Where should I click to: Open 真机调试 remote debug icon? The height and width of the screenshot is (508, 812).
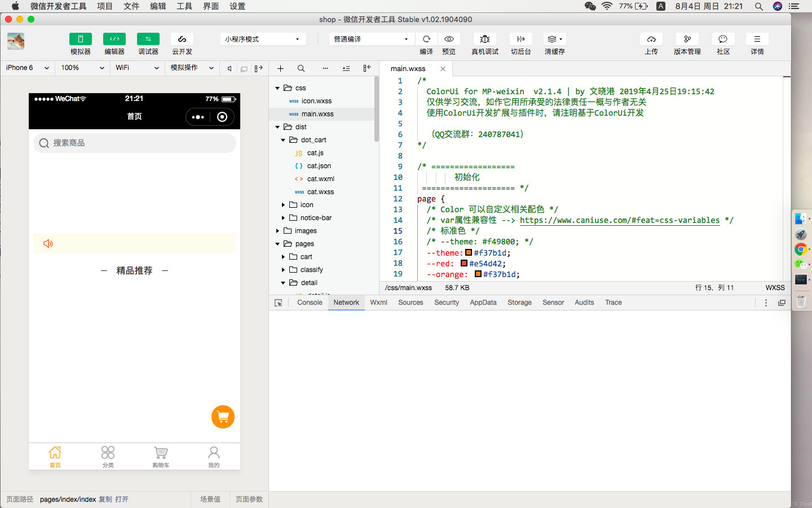pos(484,39)
